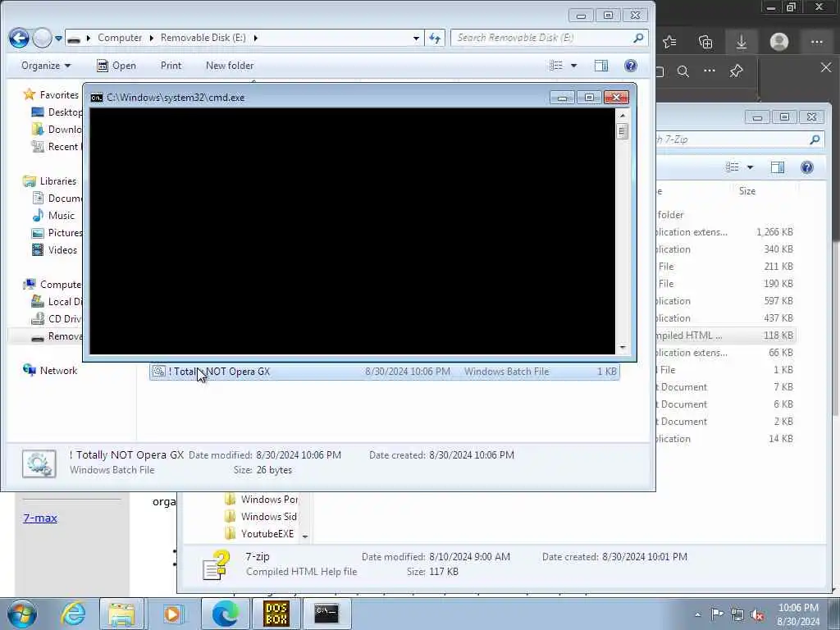This screenshot has height=630, width=840.
Task: Open Help in Removable Disk window
Action: click(631, 66)
